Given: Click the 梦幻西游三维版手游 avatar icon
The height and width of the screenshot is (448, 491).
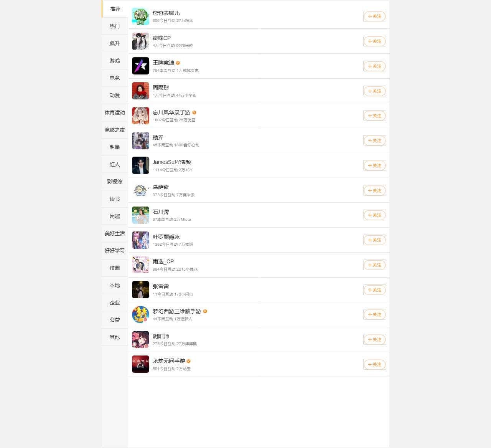Looking at the screenshot, I should tap(140, 315).
